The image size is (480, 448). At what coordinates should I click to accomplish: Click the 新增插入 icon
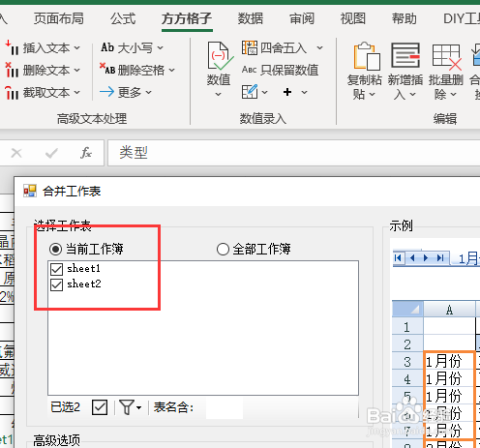[405, 55]
